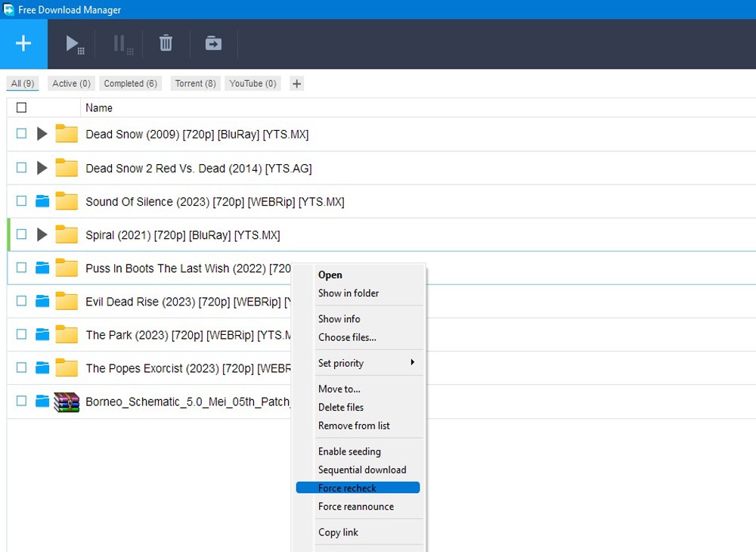
Task: Click Free Download Manager title bar logo
Action: [x=8, y=9]
